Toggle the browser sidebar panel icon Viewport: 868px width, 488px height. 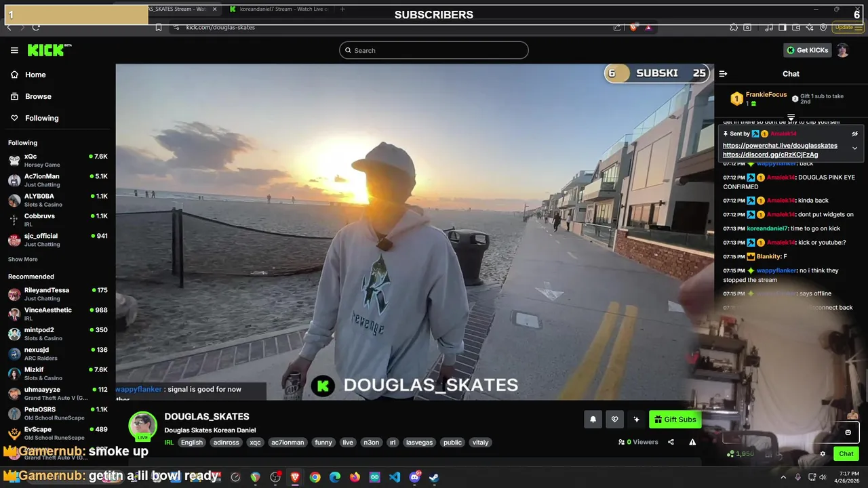pyautogui.click(x=782, y=27)
